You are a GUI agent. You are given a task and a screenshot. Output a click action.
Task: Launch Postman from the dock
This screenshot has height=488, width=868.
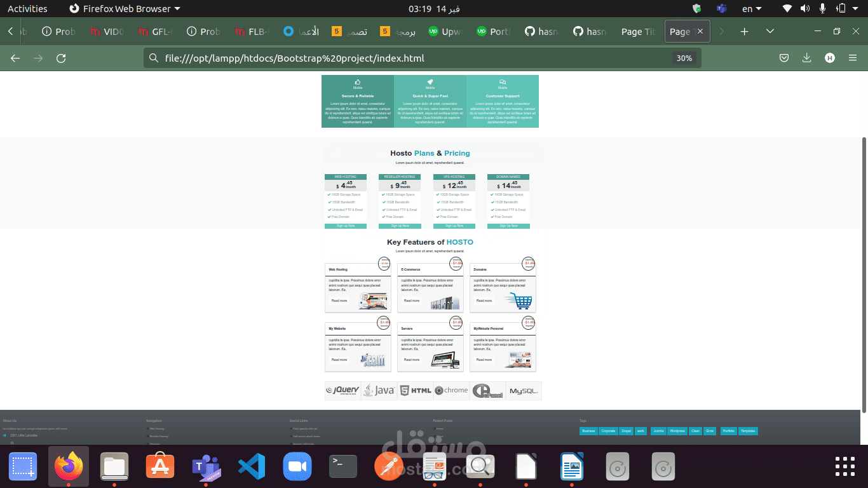389,467
